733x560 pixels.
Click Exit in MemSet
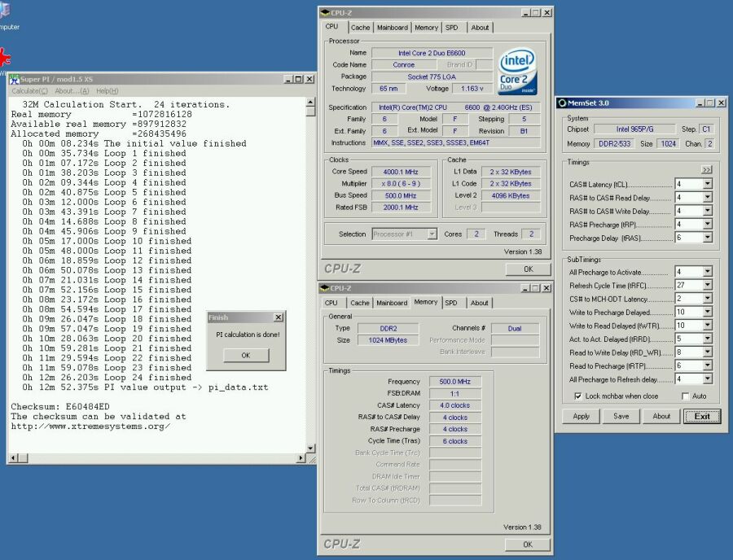pos(702,416)
